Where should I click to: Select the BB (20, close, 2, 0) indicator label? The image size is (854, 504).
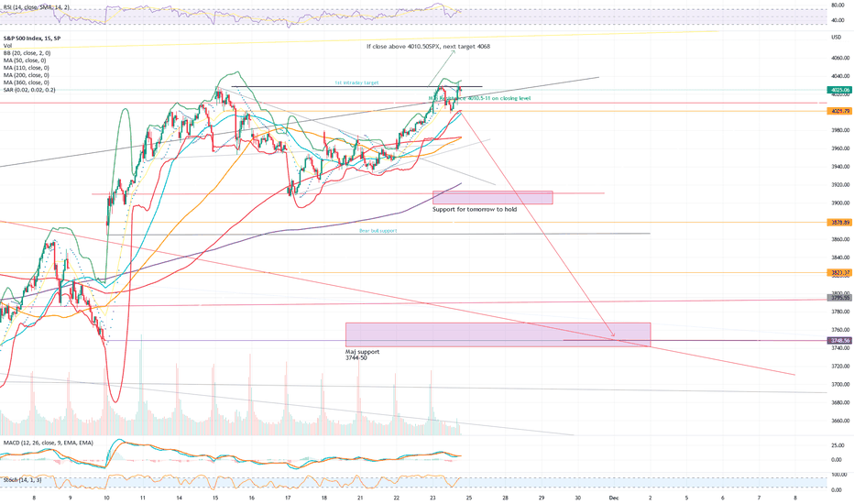[27, 53]
